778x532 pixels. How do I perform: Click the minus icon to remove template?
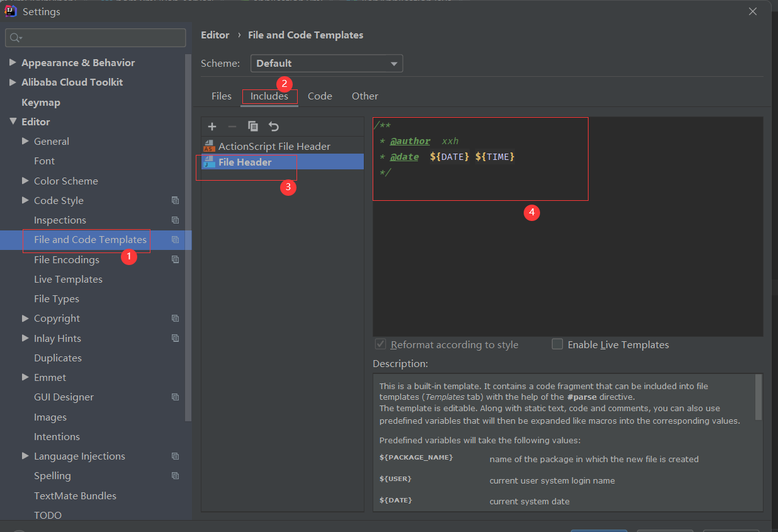tap(232, 127)
